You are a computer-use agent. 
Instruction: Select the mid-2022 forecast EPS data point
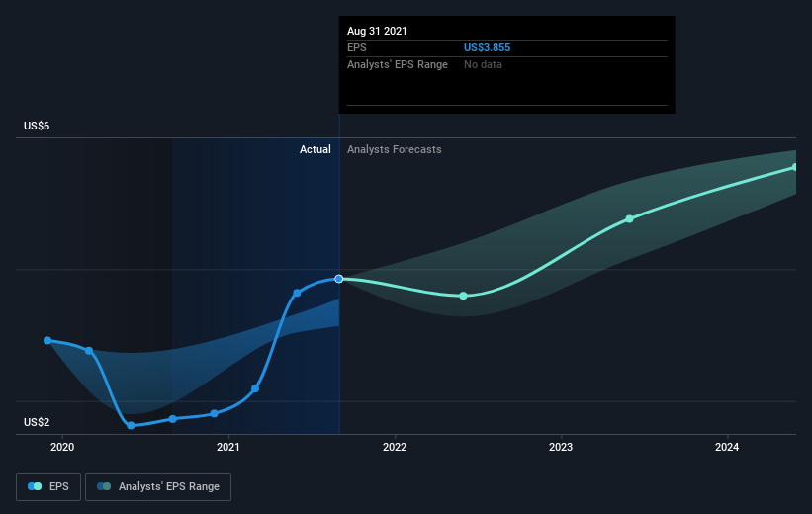click(464, 296)
